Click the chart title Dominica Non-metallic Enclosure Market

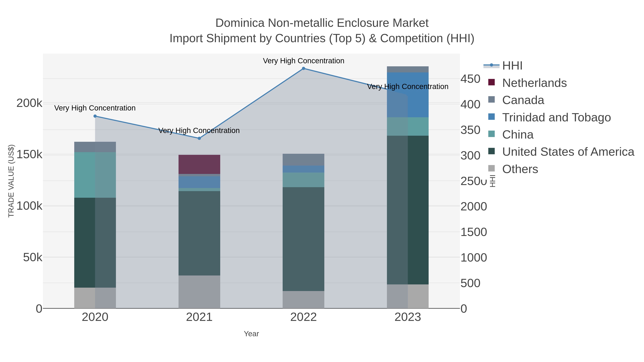[x=322, y=23]
